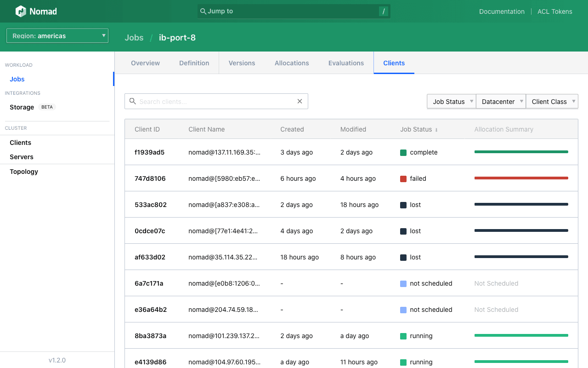Clear client search using the X icon

tap(300, 101)
